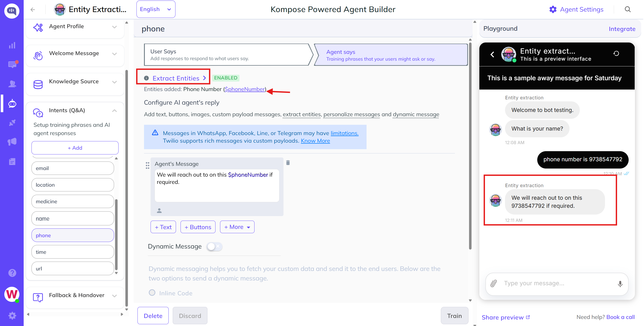The width and height of the screenshot is (644, 326).
Task: Open the limitations link in warning banner
Action: coord(345,133)
